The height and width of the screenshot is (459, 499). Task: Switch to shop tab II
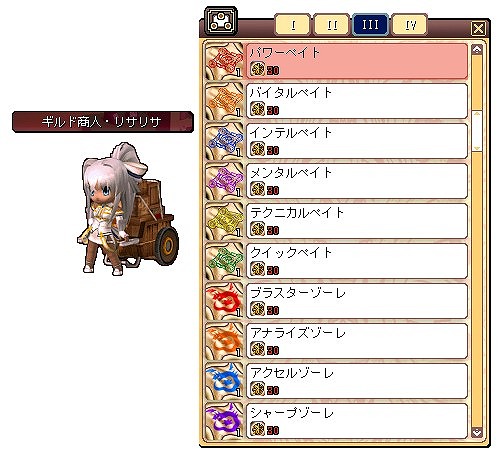click(332, 25)
